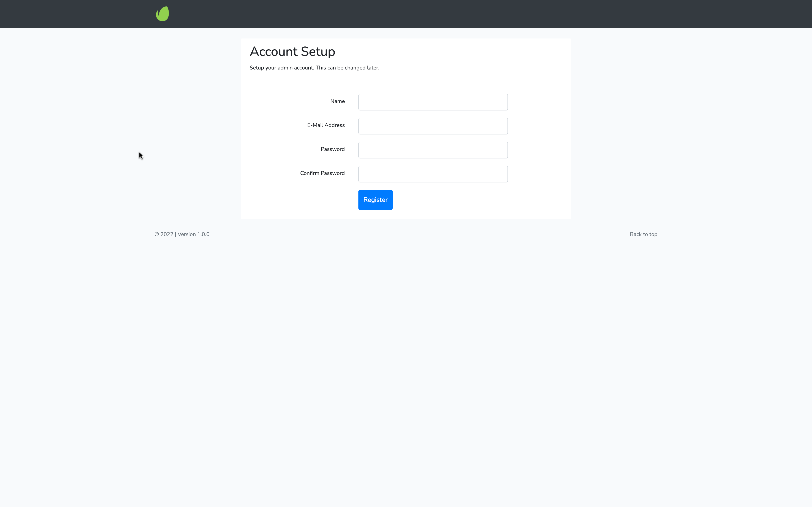Viewport: 812px width, 507px height.
Task: Focus the Name input field
Action: coord(433,102)
